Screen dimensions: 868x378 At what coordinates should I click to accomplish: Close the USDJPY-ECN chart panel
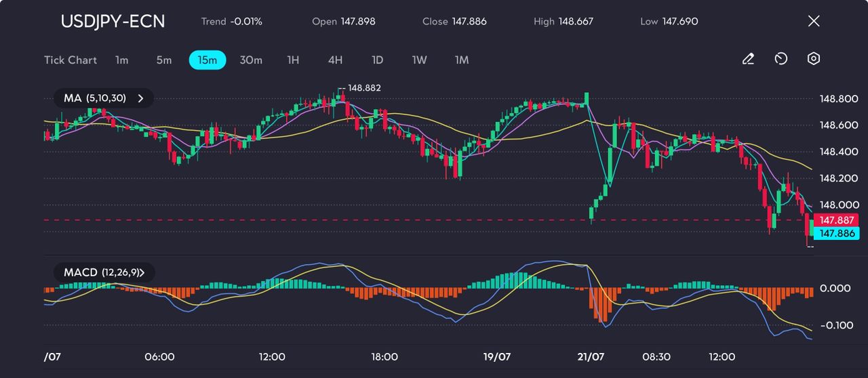[x=814, y=21]
